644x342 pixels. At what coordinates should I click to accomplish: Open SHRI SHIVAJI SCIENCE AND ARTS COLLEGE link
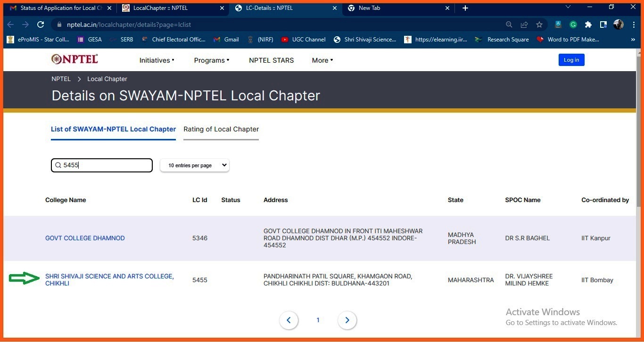point(109,280)
